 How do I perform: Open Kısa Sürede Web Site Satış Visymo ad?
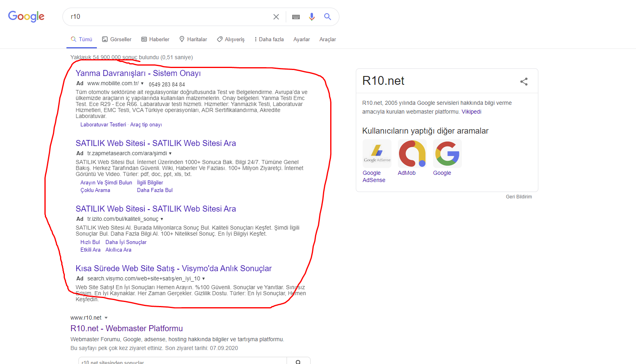point(174,268)
